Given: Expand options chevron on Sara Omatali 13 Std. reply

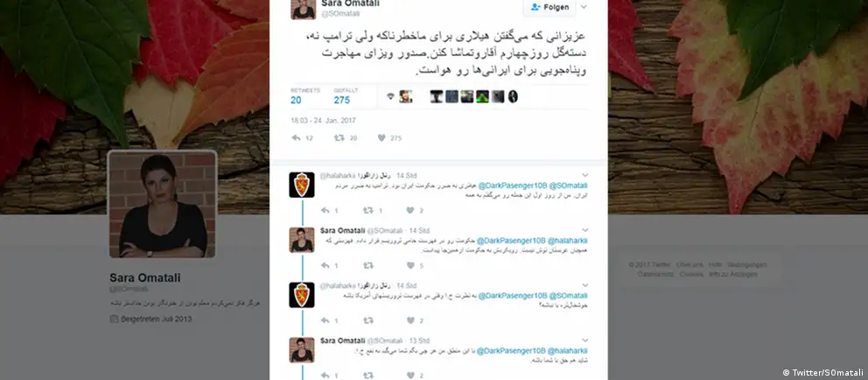Looking at the screenshot, I should (x=584, y=340).
